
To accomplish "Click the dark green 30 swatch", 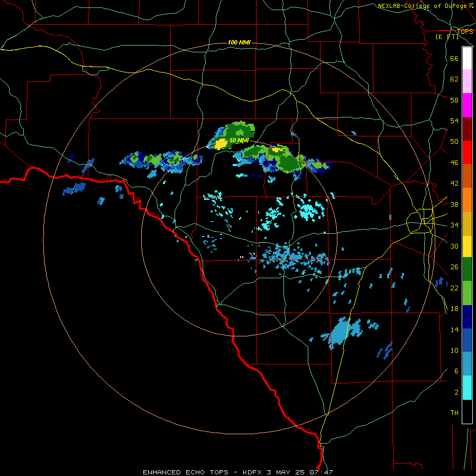I will tap(467, 269).
